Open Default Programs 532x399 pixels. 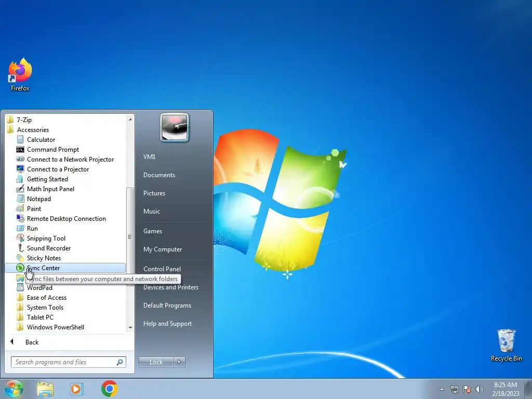pyautogui.click(x=167, y=305)
